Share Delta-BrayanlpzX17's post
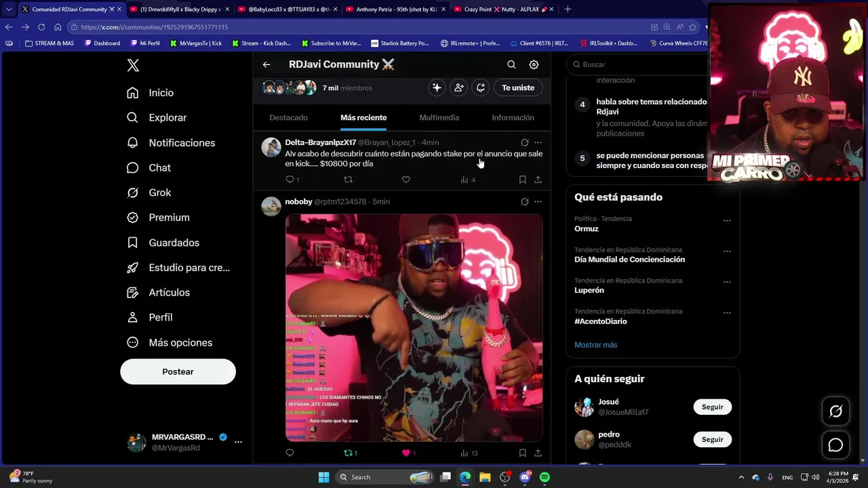The width and height of the screenshot is (868, 488). [538, 180]
